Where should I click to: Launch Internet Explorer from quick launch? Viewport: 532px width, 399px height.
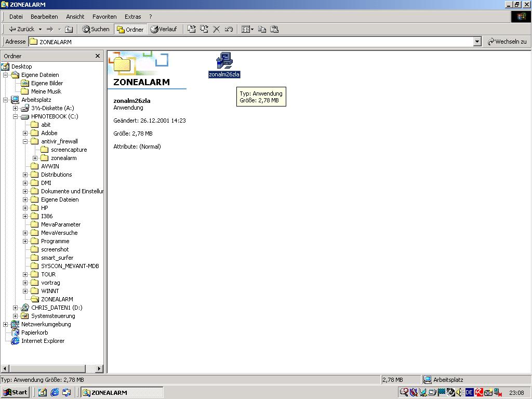click(55, 393)
